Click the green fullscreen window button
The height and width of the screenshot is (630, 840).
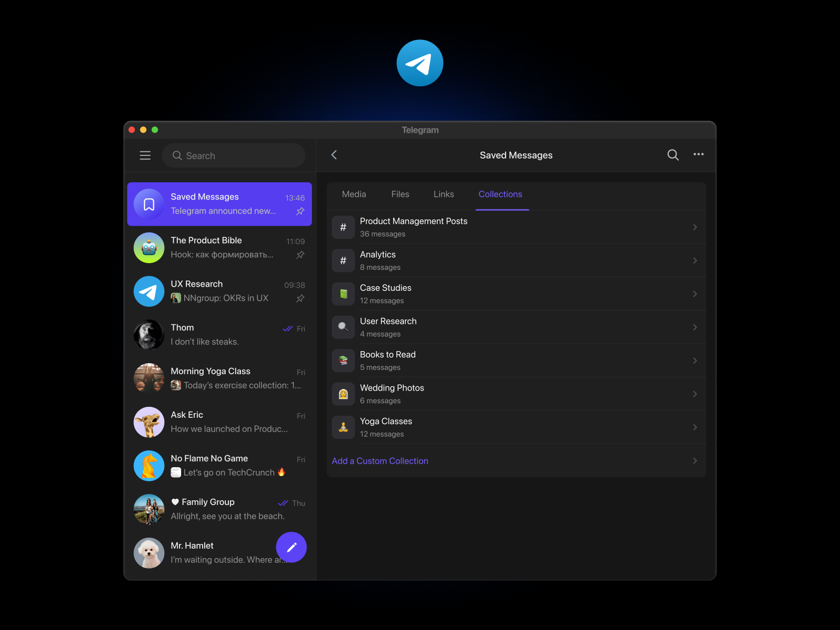tap(155, 130)
